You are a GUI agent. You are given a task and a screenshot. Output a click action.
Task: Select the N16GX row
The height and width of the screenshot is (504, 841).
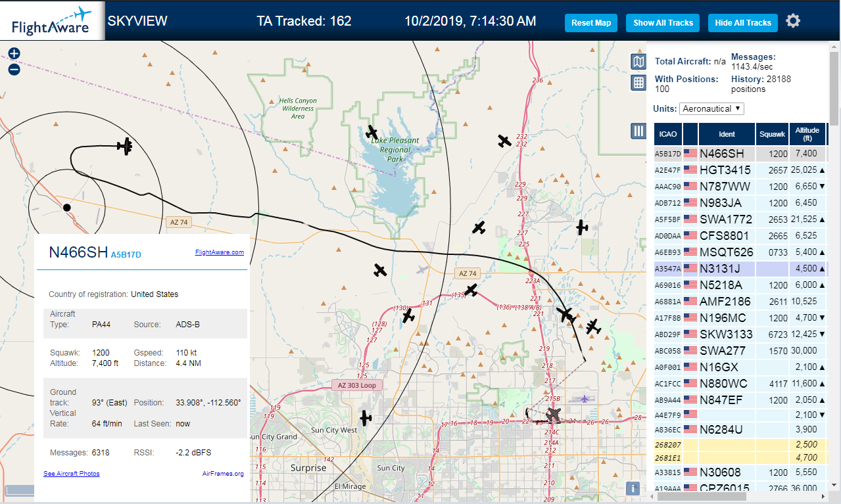click(741, 367)
